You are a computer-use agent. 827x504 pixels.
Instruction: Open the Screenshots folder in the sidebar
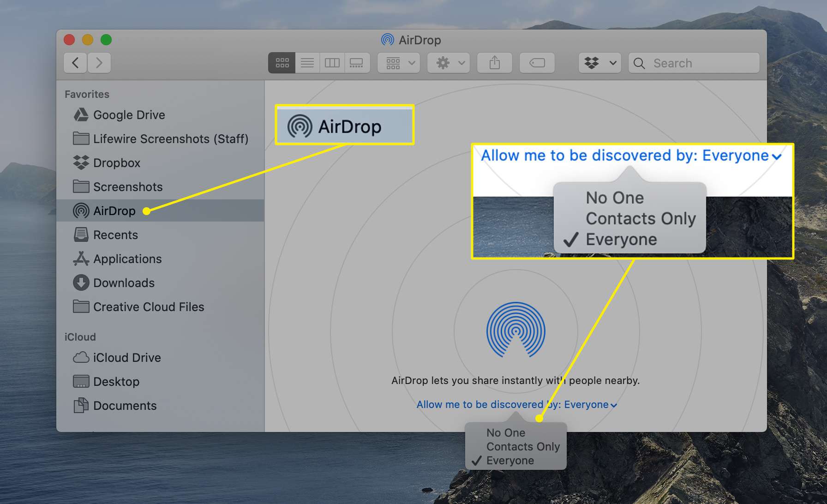click(x=160, y=187)
